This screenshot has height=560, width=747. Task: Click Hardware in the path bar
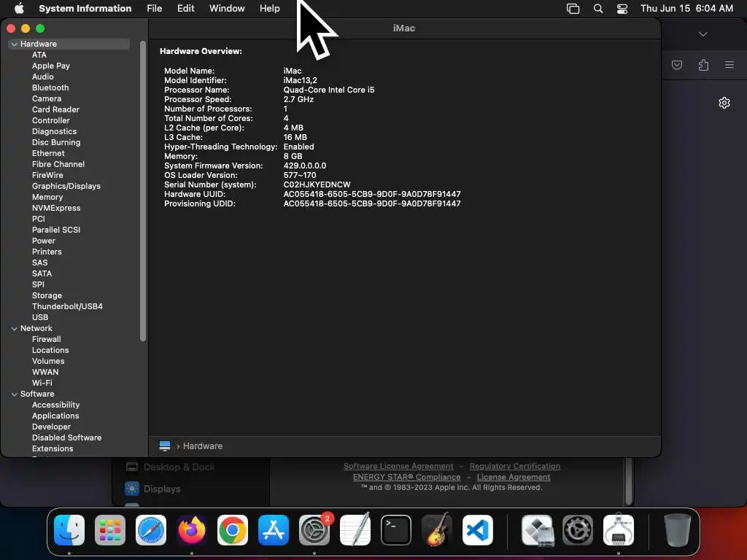click(x=203, y=446)
